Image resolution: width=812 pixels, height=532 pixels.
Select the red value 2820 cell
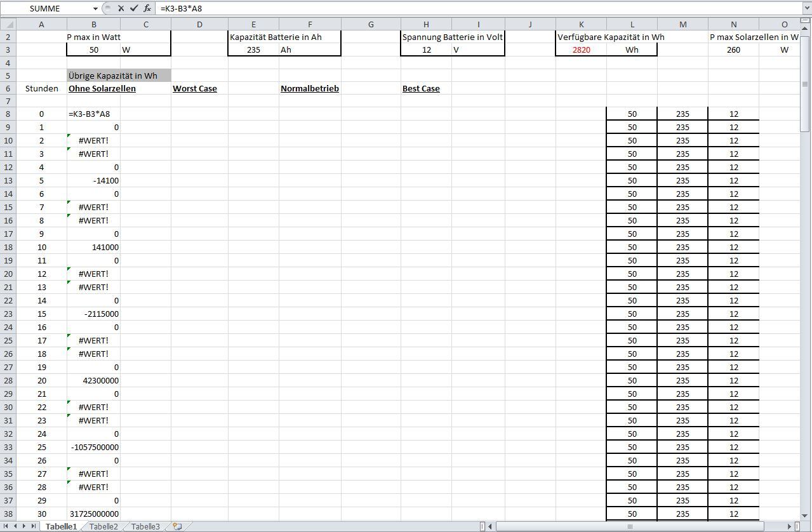click(581, 50)
